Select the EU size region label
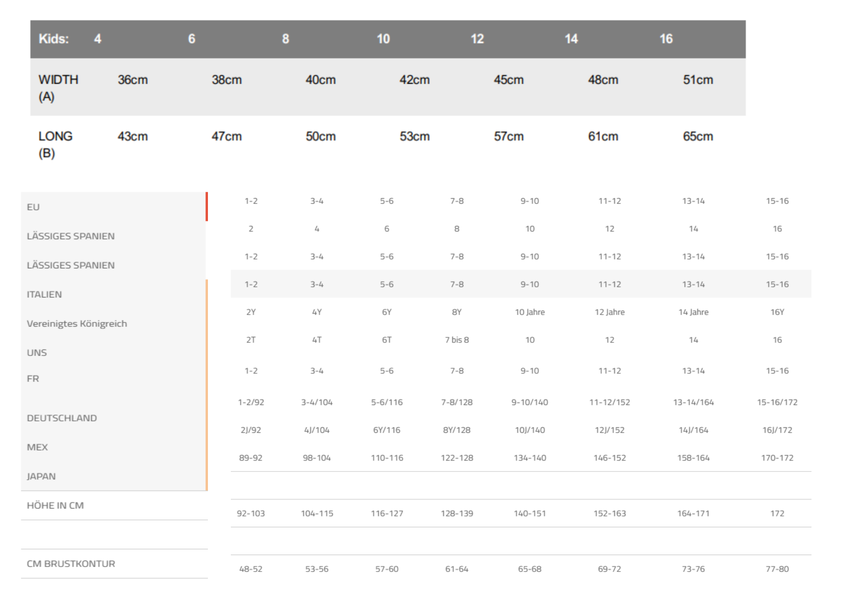 click(33, 207)
